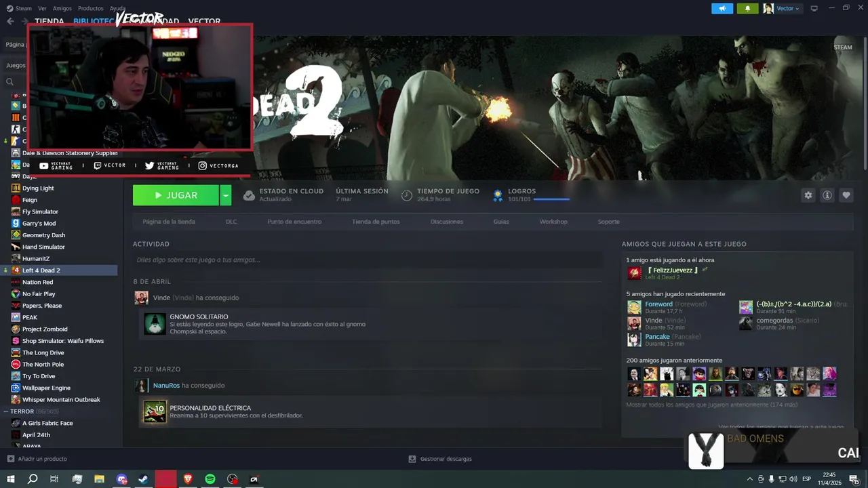The width and height of the screenshot is (868, 488).
Task: Open NanuRos profile link
Action: (x=166, y=386)
